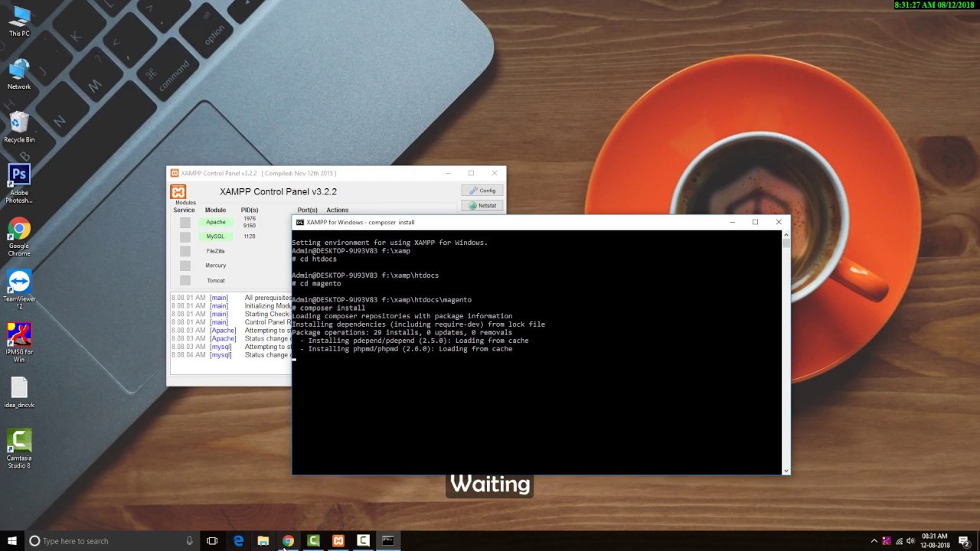Toggle the Mercury service checkbox in XAMPP
This screenshot has height=551, width=980.
coord(185,266)
